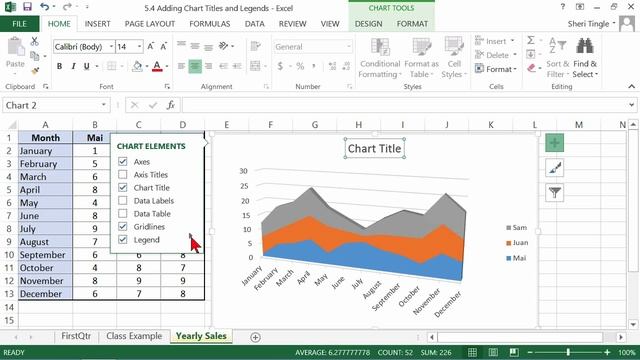Click the Format Painter brush icon
640x360 pixels.
point(35,71)
